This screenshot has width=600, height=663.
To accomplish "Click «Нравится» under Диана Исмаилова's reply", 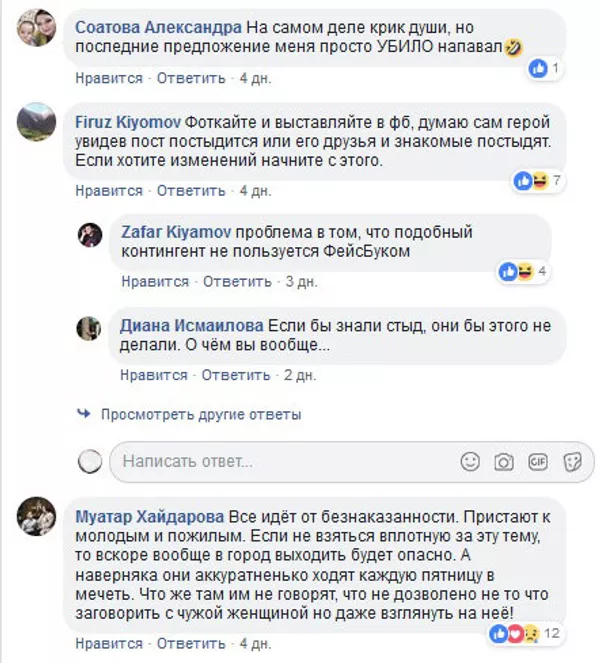I will pyautogui.click(x=155, y=375).
